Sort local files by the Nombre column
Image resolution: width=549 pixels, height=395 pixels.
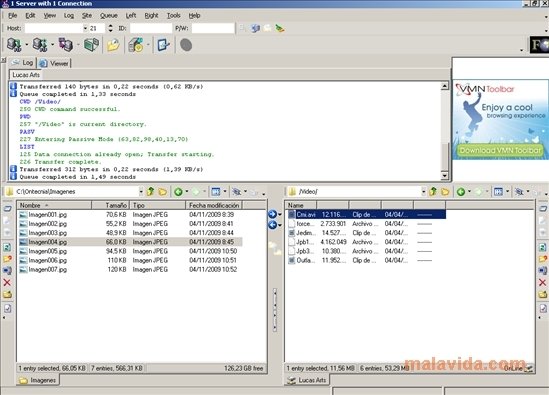pos(54,205)
